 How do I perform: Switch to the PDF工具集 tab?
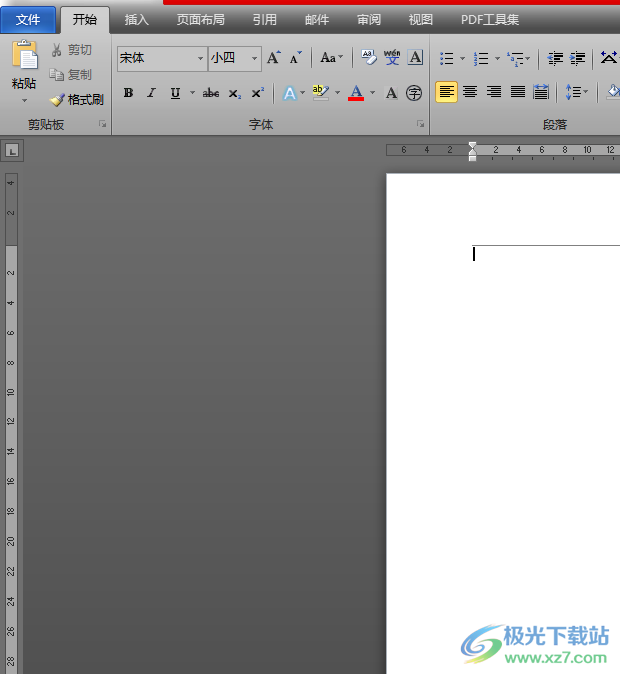[490, 20]
